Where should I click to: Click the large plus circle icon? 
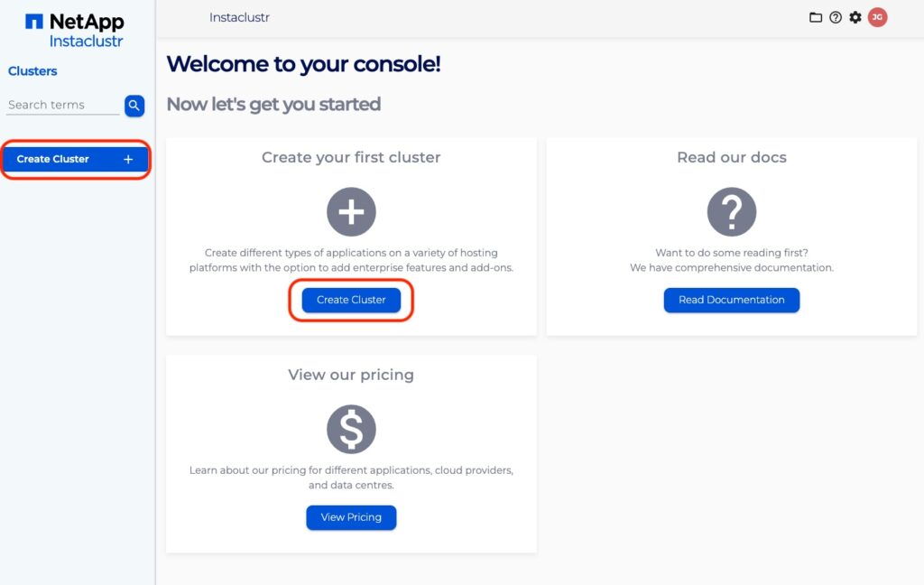pyautogui.click(x=351, y=212)
